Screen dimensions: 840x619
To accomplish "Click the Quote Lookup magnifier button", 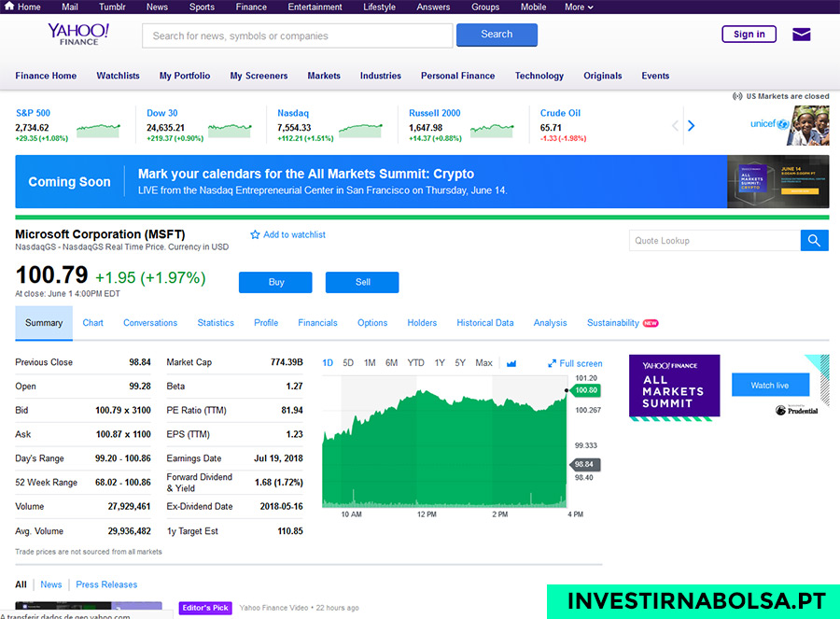I will coord(814,241).
